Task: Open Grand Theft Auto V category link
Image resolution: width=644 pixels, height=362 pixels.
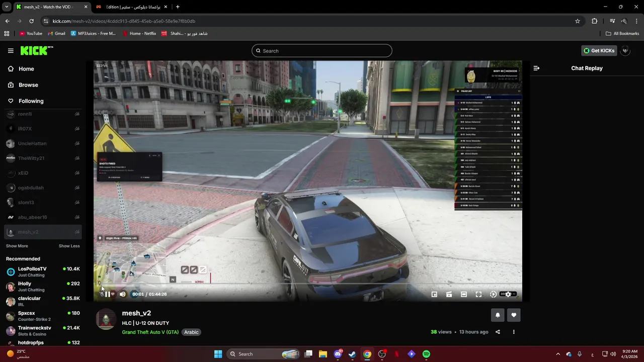Action: pyautogui.click(x=150, y=332)
